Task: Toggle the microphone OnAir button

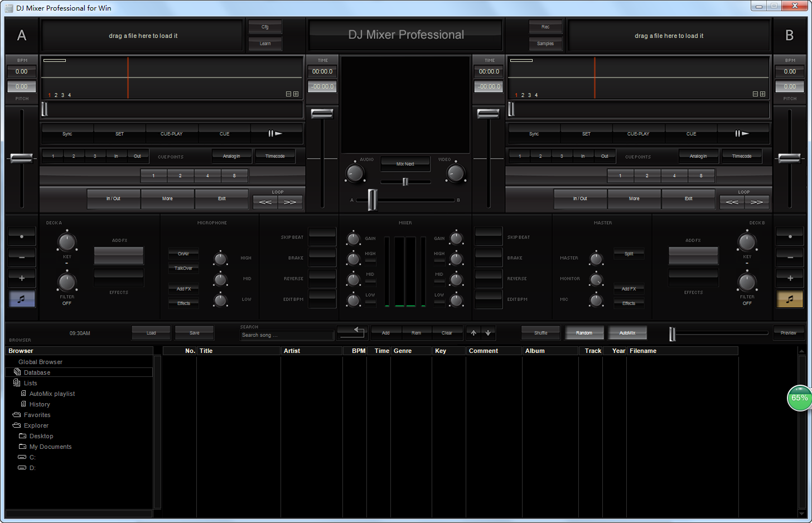Action: click(x=183, y=254)
